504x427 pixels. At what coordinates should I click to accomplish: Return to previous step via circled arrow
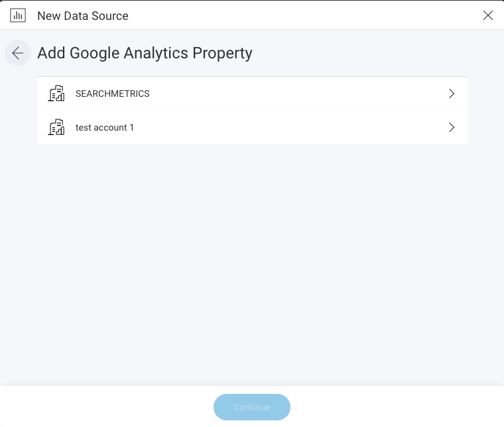tap(18, 54)
